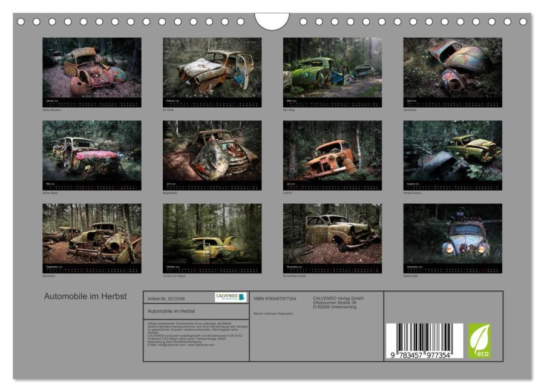Click the caption "im Gras"

tap(168, 110)
